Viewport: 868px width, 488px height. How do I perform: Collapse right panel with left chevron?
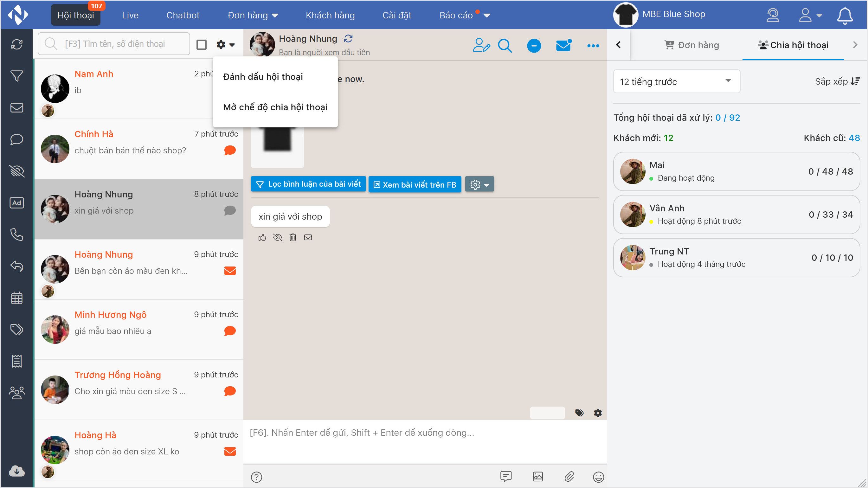point(618,44)
